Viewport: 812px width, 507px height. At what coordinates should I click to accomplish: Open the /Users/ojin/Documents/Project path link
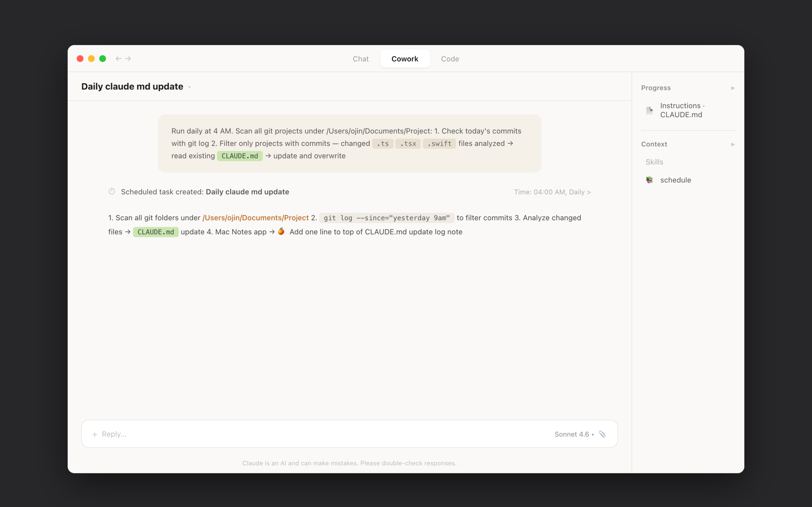256,218
